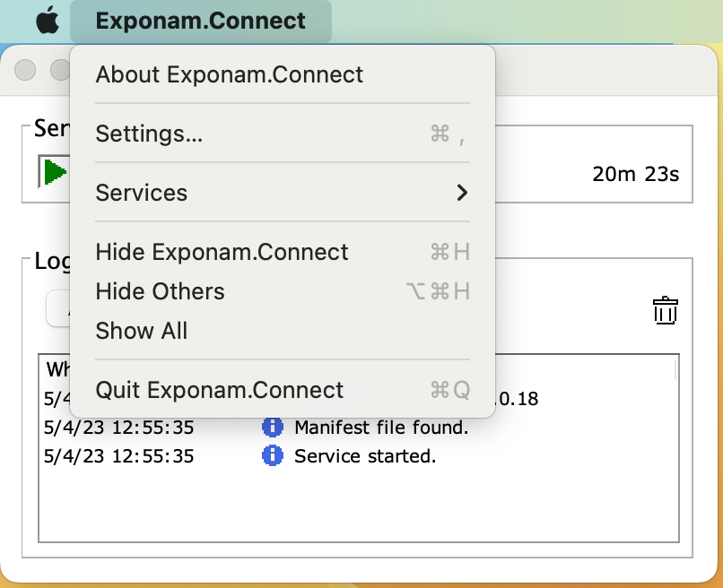Image resolution: width=723 pixels, height=588 pixels.
Task: Select the "Service started." log text
Action: [x=365, y=456]
